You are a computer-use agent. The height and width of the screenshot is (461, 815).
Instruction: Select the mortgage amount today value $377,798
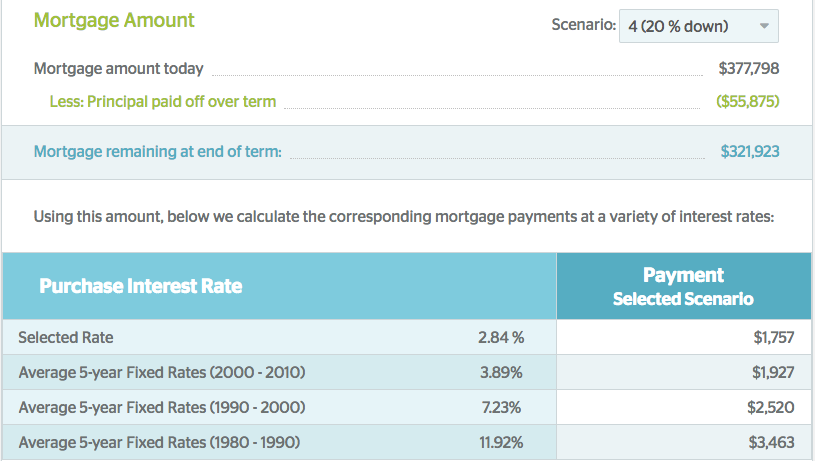[748, 69]
